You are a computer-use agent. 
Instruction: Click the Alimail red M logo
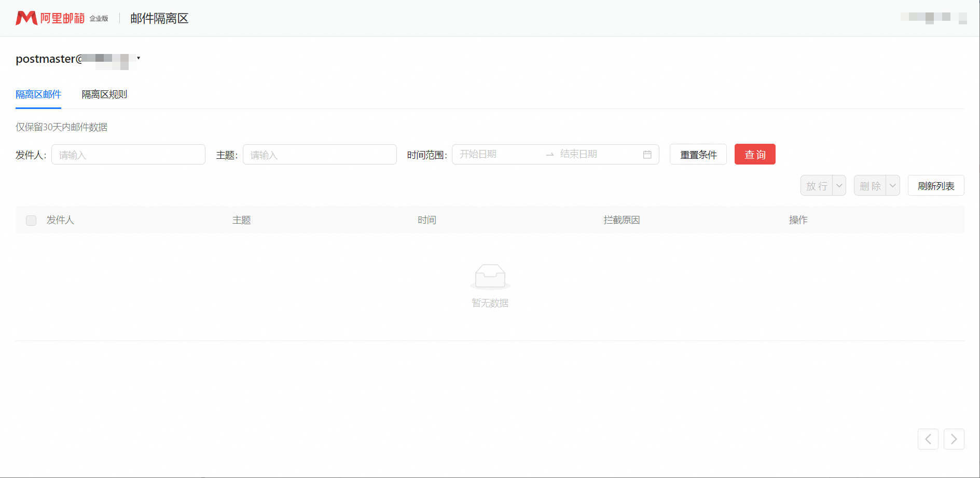click(x=26, y=18)
